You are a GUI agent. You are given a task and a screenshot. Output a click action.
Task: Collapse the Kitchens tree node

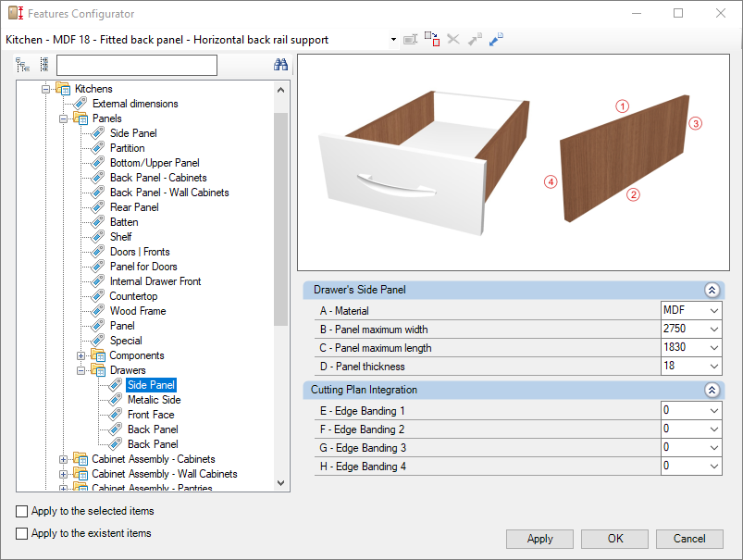click(x=45, y=89)
